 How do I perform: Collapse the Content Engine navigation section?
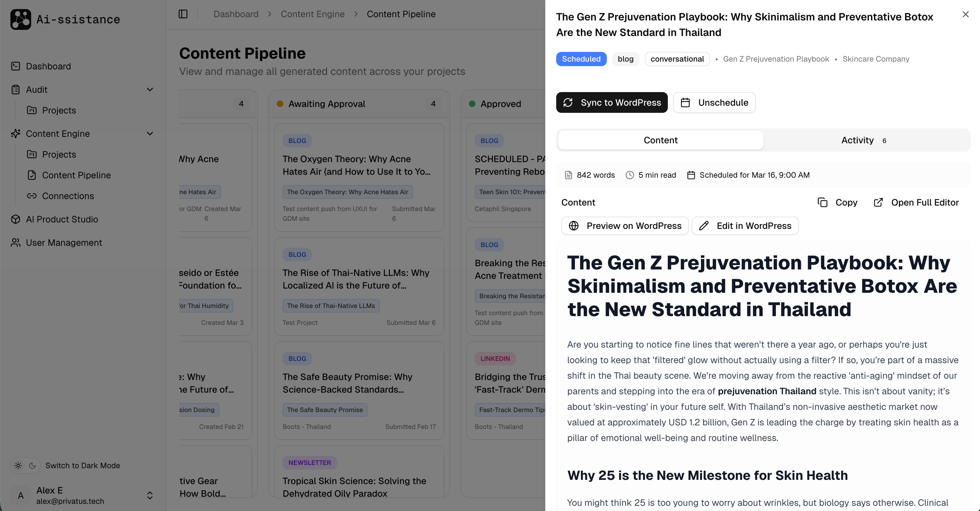(150, 134)
